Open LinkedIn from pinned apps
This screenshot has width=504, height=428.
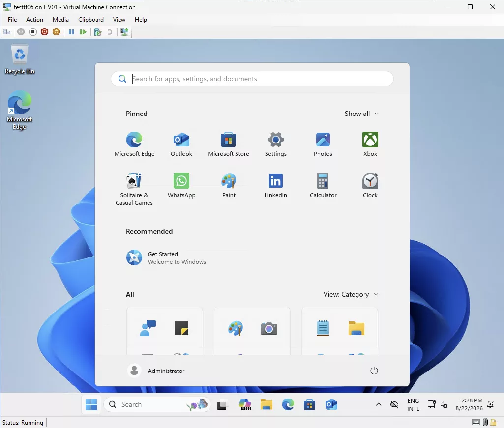[x=276, y=185]
